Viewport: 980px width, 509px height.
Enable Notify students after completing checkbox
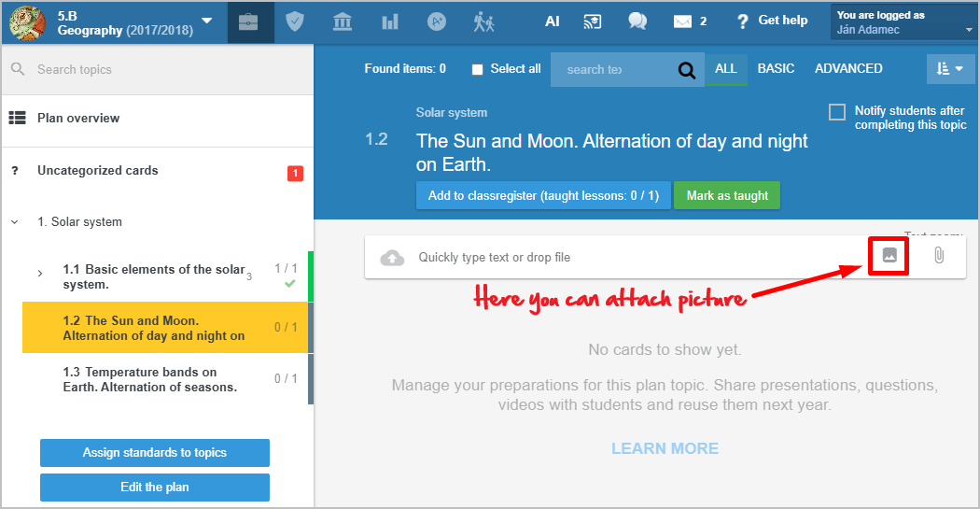click(x=837, y=112)
